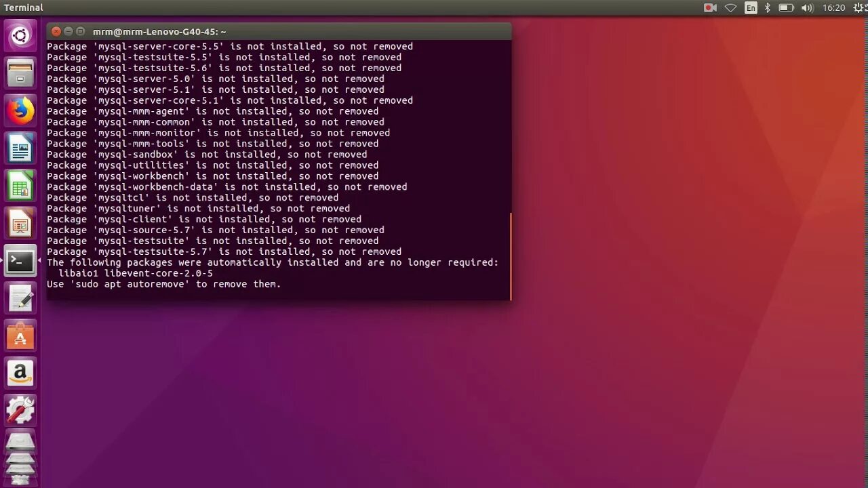Click the line mentioning 'mysql-server-core-5.5'
Screen dimensions: 868x488
(230, 46)
